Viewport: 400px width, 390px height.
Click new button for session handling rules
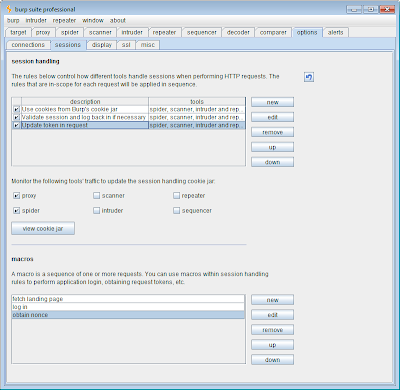[x=272, y=102]
